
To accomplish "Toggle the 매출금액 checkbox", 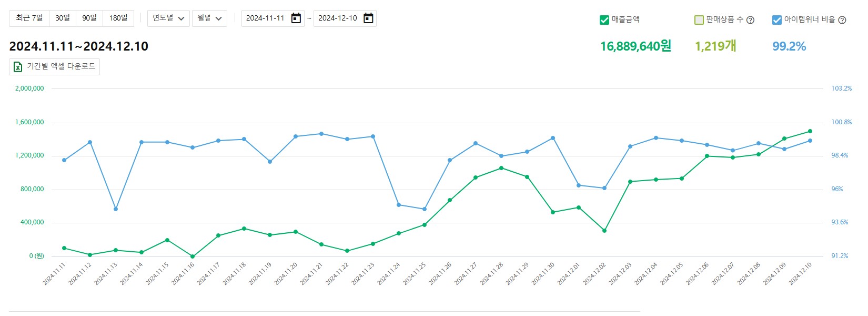I will (x=604, y=20).
